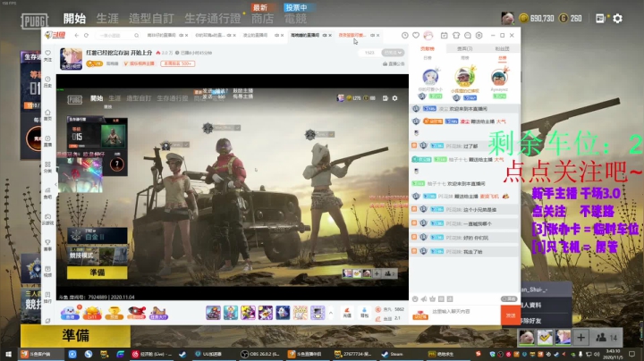Viewport: 644px width, 361px height.
Task: Select the 粉丝团 tab in right panel
Action: coord(502,49)
